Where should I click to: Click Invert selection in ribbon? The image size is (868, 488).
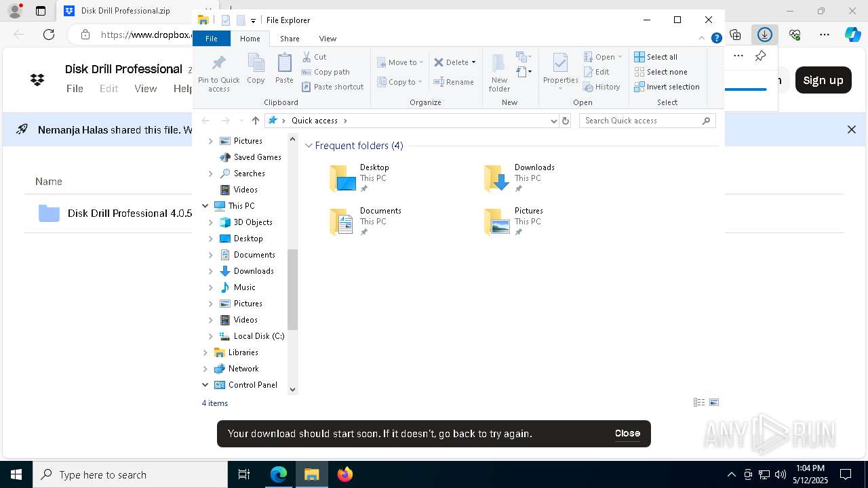(x=667, y=87)
